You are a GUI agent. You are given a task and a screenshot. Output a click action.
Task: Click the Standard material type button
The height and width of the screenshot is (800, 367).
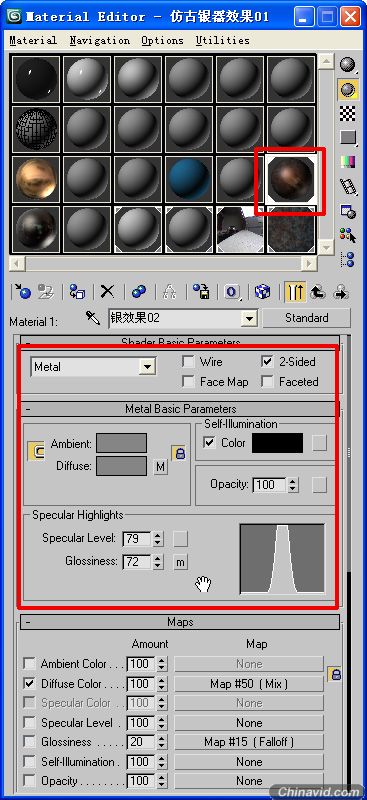307,318
